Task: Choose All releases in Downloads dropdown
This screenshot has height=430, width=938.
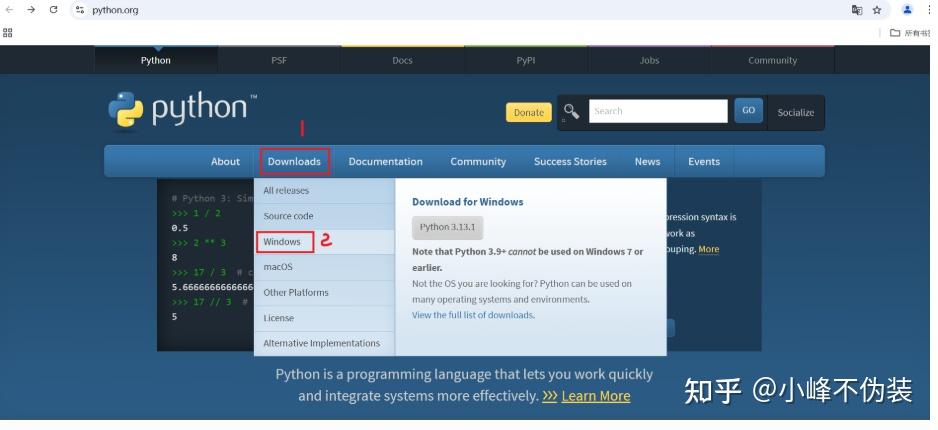Action: pos(324,191)
